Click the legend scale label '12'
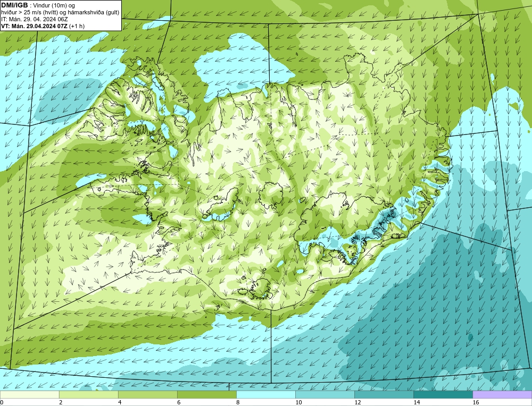Image resolution: width=532 pixels, height=406 pixels. click(x=358, y=402)
